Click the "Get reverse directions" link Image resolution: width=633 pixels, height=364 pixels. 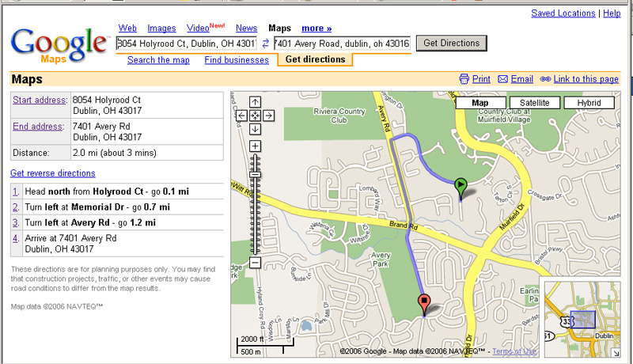pos(52,173)
